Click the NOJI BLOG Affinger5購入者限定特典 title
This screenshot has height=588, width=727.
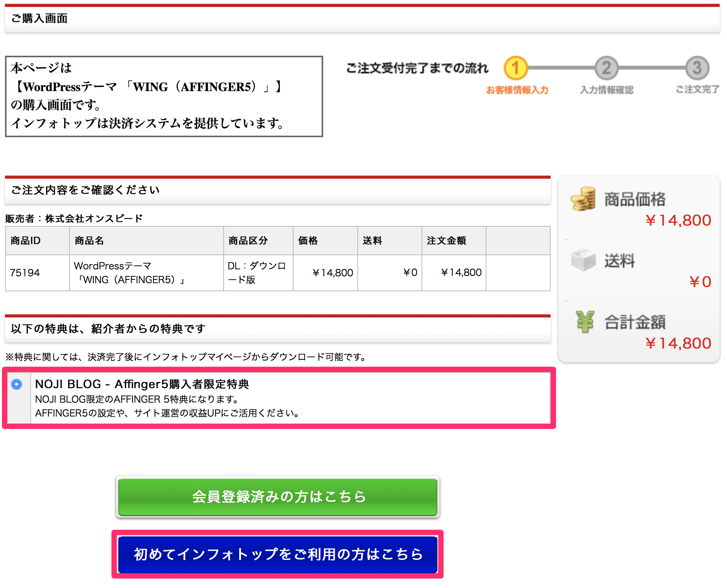(142, 384)
